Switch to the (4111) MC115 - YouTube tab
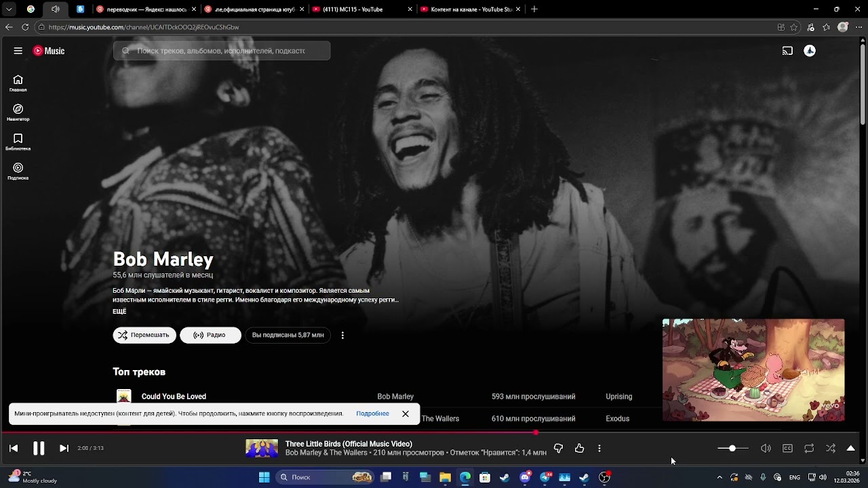Screen dimensions: 868x488 (361, 9)
